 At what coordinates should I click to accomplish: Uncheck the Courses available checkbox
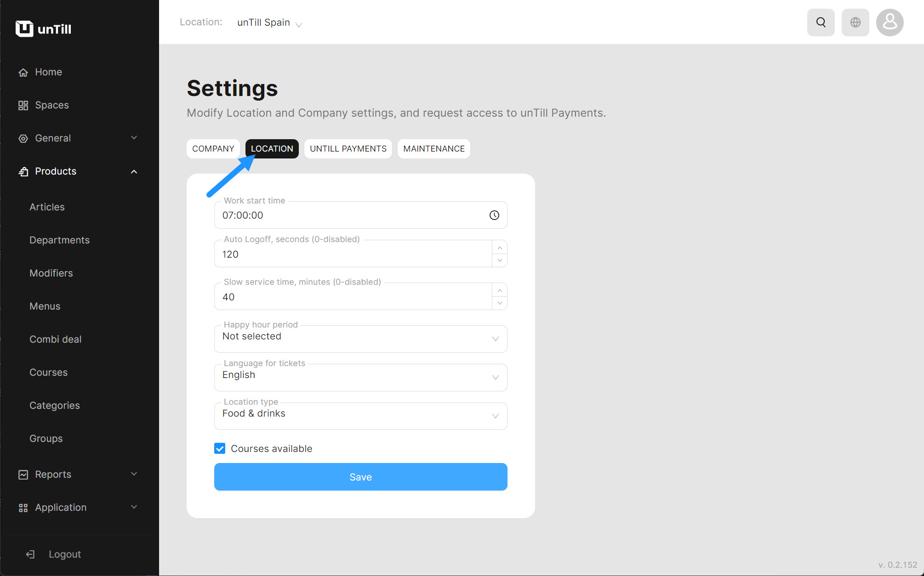point(220,448)
